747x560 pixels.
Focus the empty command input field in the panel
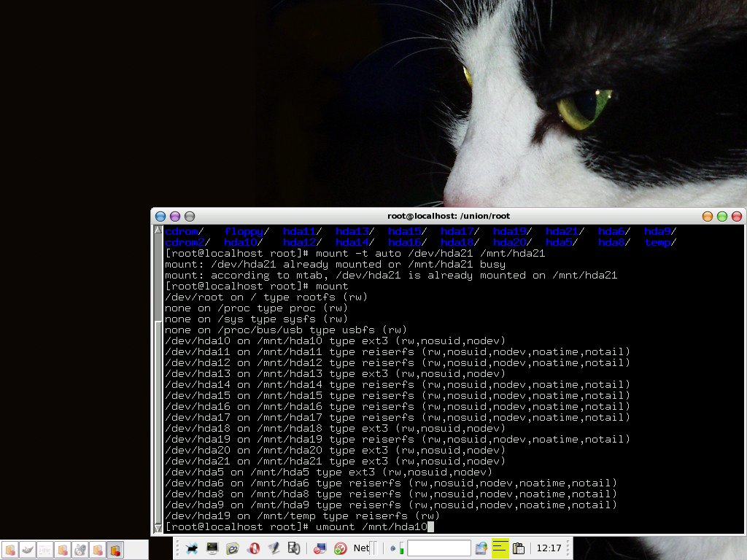(x=438, y=548)
